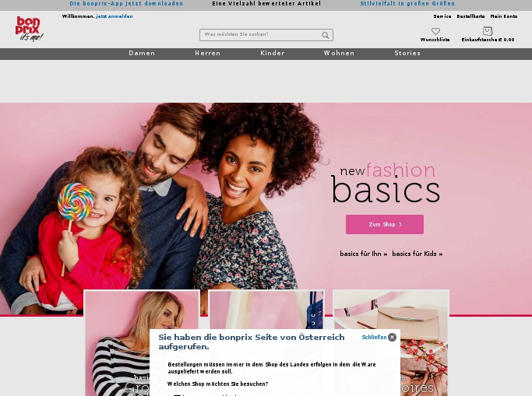This screenshot has width=532, height=396.
Task: Open the Kinder menu
Action: pyautogui.click(x=273, y=54)
